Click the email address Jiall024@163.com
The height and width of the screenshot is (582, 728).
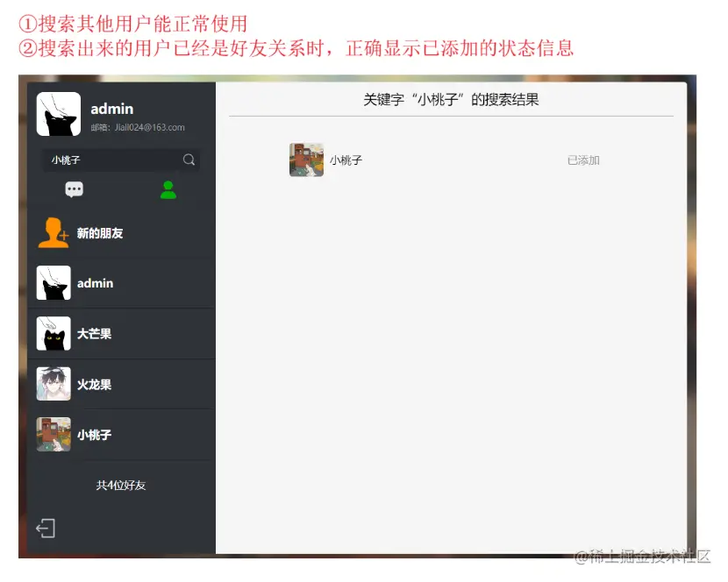(150, 127)
